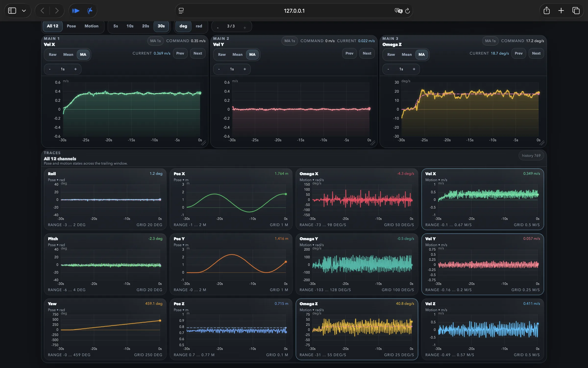Image resolution: width=588 pixels, height=368 pixels.
Task: Click the Main 2 chart resize handle icon
Action: tap(373, 143)
